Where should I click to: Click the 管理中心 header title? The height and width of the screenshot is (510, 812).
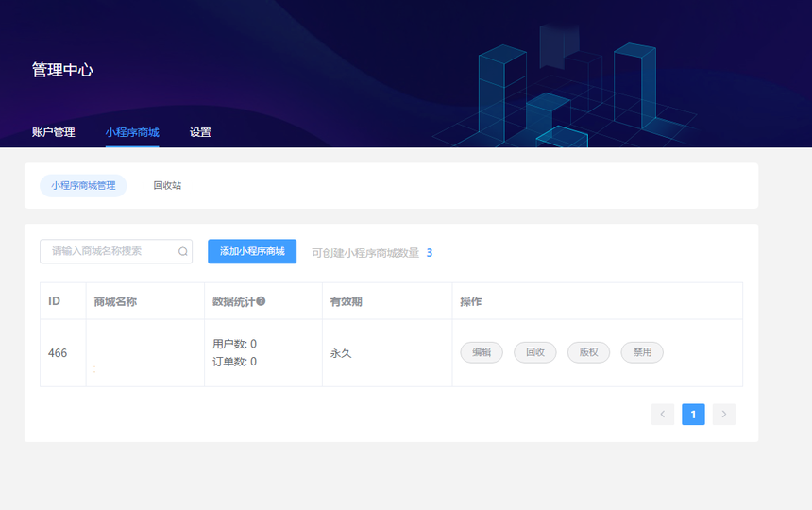[62, 70]
